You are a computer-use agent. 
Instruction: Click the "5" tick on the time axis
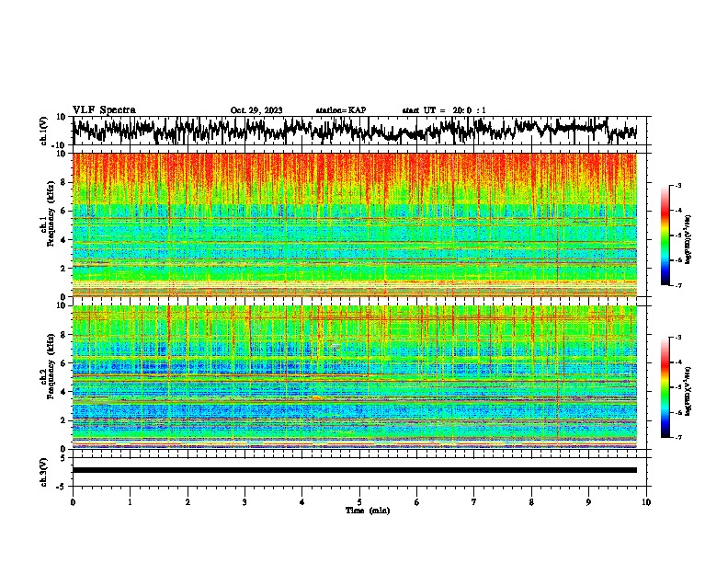[x=359, y=502]
